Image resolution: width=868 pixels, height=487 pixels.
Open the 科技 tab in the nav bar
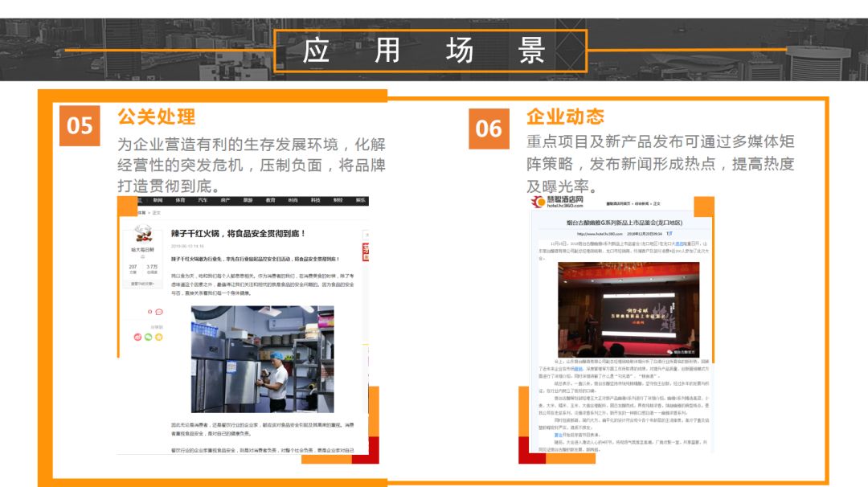(x=316, y=200)
